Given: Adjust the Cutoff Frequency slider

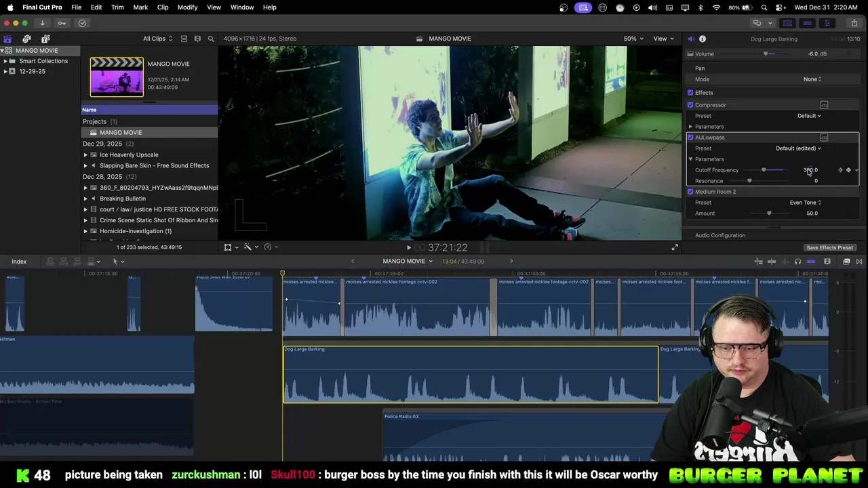Looking at the screenshot, I should pyautogui.click(x=764, y=170).
